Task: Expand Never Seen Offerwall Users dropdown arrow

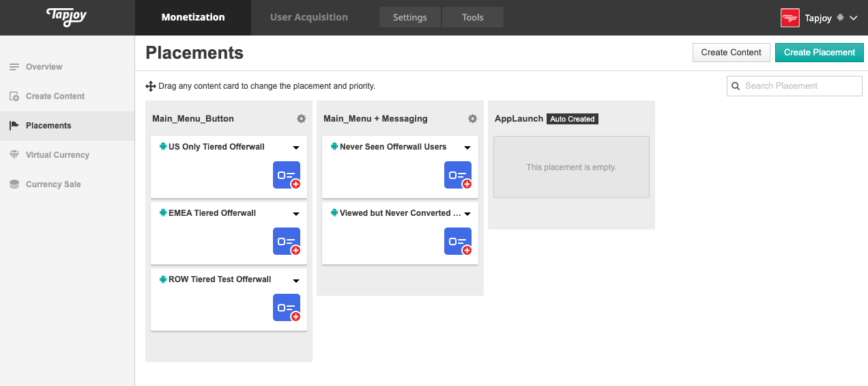Action: 467,148
